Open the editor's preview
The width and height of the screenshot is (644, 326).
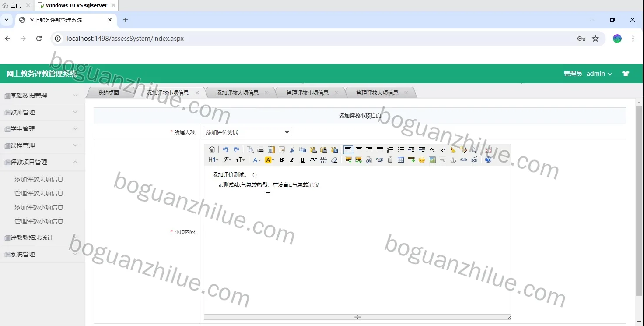[250, 150]
